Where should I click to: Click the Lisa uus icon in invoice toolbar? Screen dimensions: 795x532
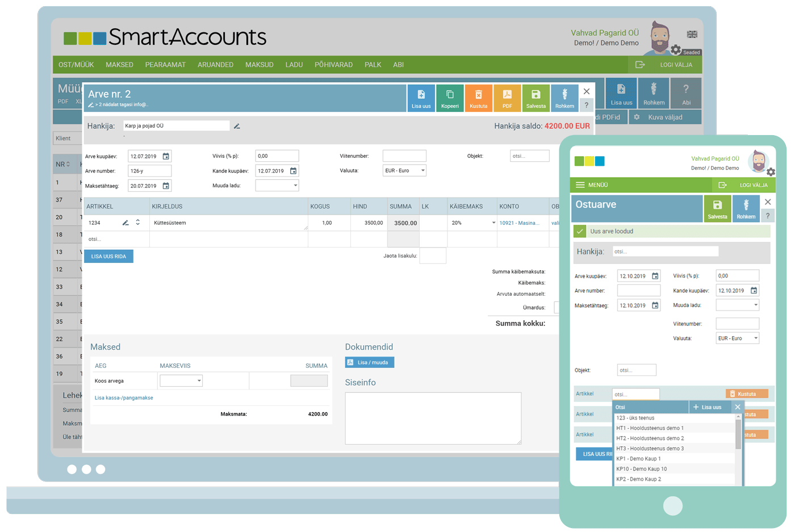[x=421, y=98]
